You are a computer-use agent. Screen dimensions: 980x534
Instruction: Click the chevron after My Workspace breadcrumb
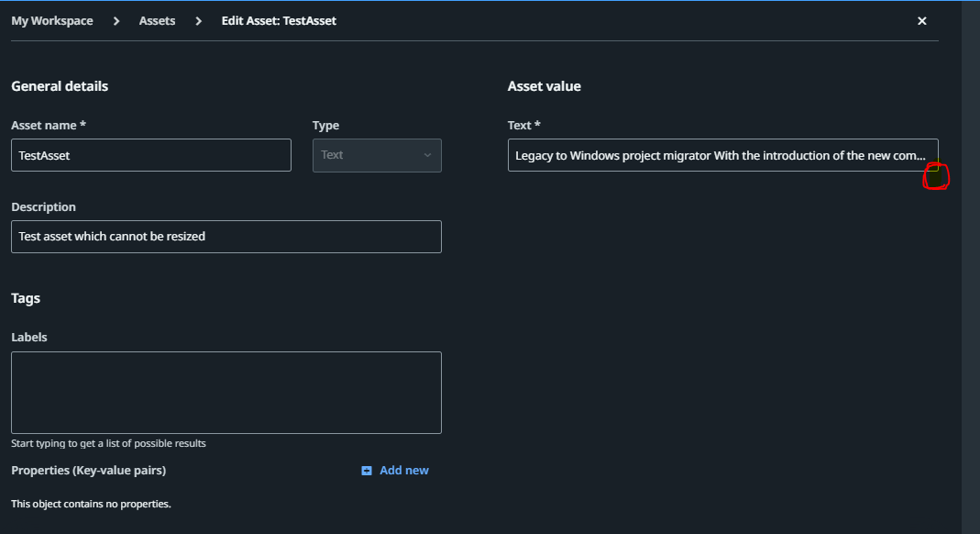click(x=116, y=21)
